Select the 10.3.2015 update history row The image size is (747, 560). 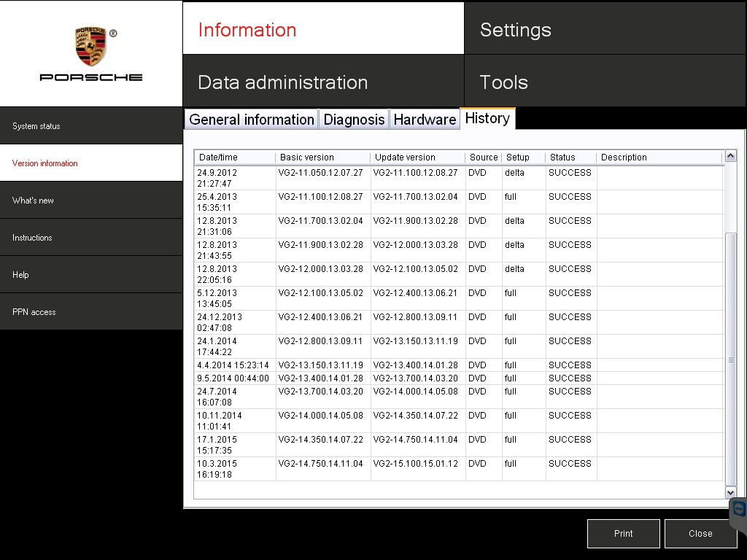pyautogui.click(x=394, y=469)
